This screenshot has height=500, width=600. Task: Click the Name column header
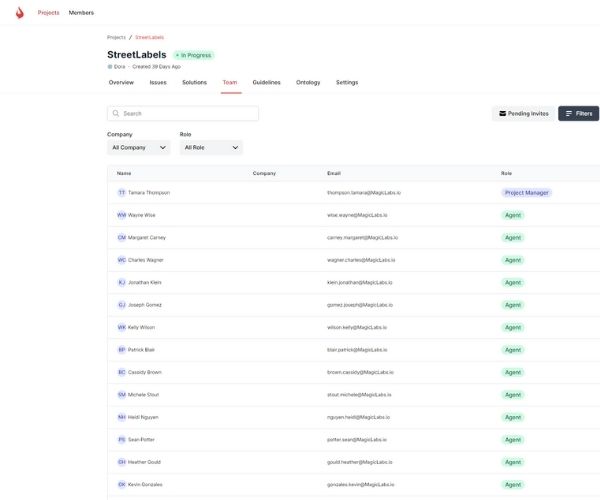pos(124,173)
